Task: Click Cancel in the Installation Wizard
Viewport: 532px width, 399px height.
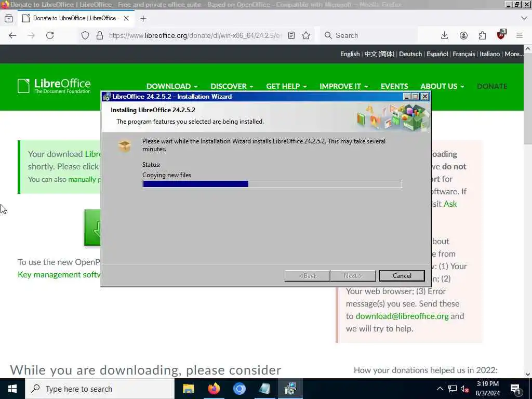Action: pyautogui.click(x=402, y=276)
